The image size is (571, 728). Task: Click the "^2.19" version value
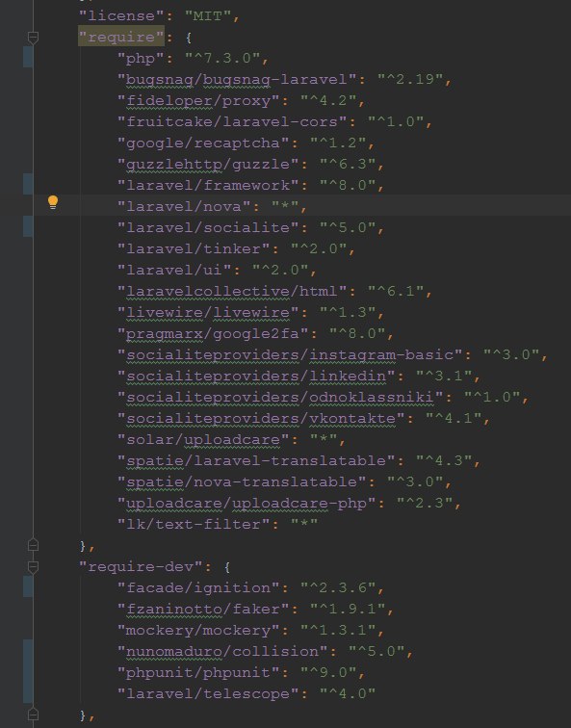[410, 79]
